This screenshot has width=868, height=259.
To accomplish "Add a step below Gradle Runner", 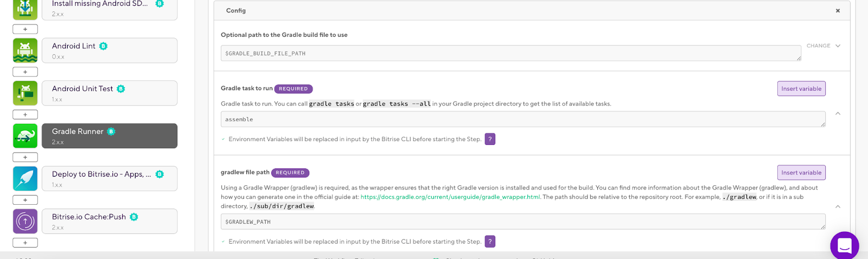I will pyautogui.click(x=25, y=157).
